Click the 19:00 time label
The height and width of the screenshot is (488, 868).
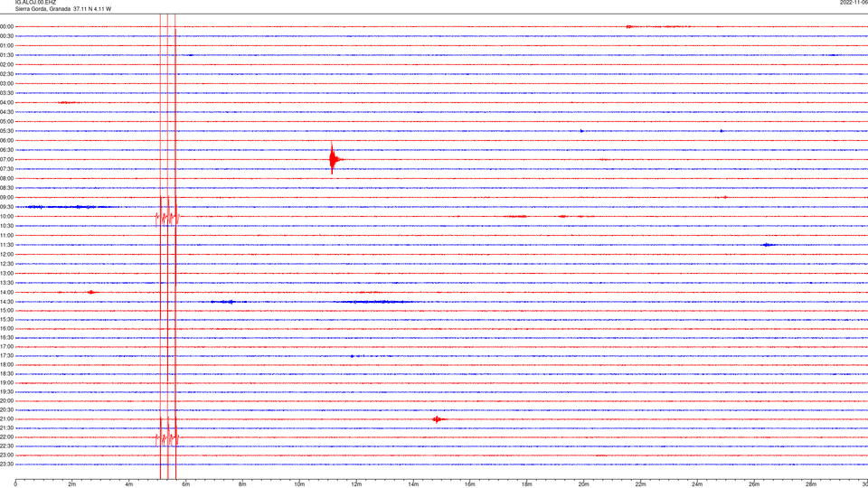7,383
